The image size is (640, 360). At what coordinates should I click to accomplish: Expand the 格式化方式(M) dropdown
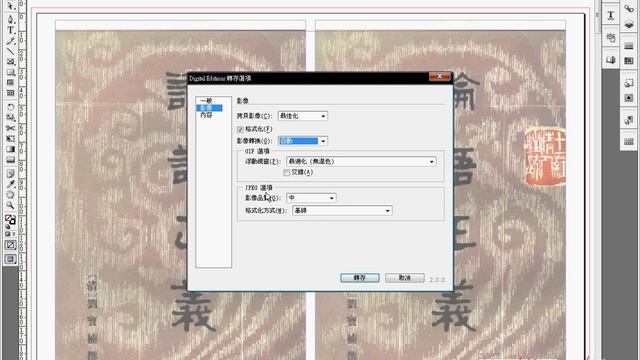[342, 211]
